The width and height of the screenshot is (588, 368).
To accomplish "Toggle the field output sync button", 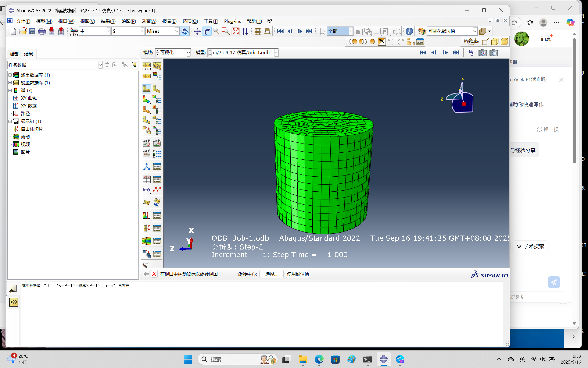I will pos(185,31).
